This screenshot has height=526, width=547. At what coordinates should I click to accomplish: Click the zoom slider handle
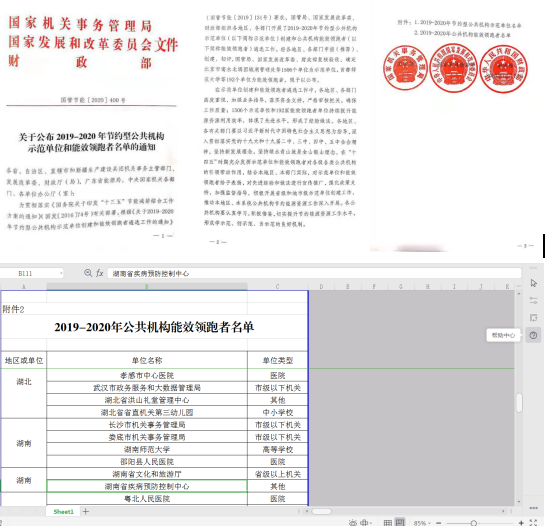pos(473,523)
